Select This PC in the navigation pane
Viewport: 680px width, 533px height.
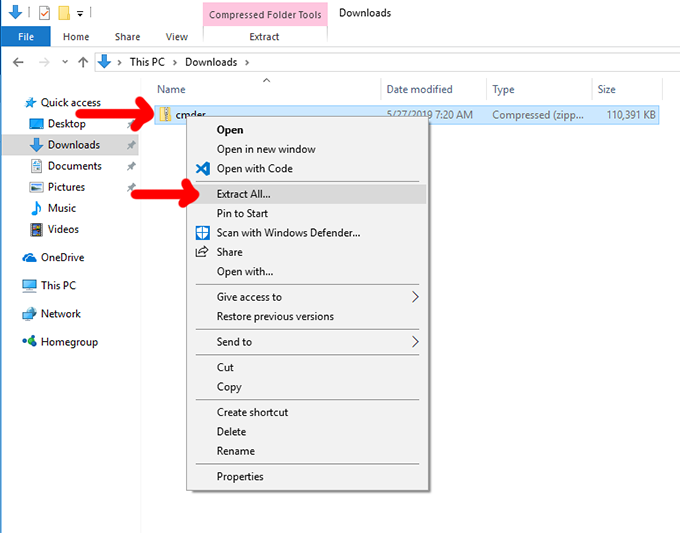click(58, 286)
